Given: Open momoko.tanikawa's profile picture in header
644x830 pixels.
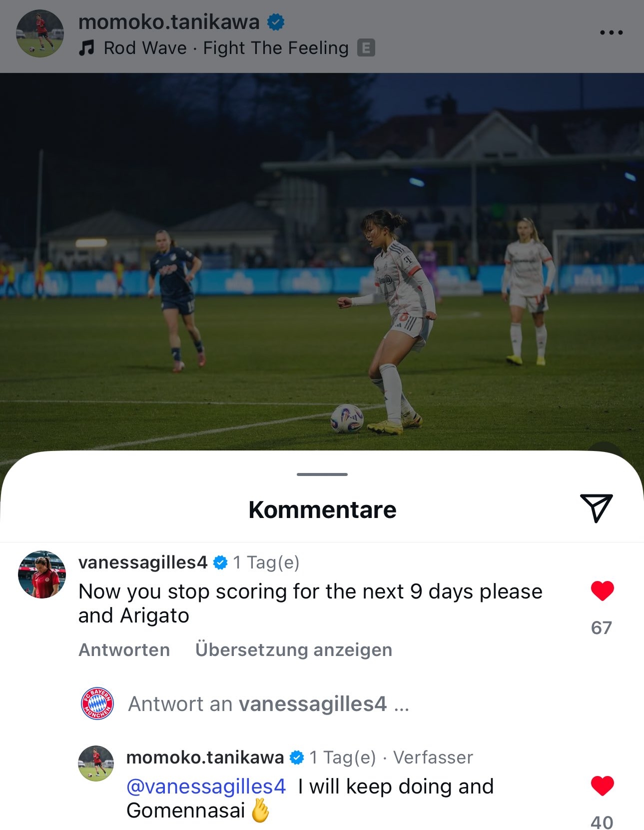Looking at the screenshot, I should [40, 33].
